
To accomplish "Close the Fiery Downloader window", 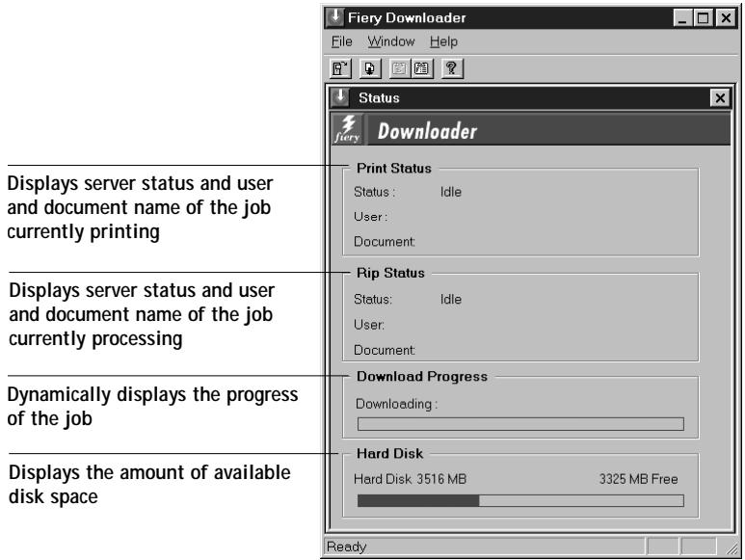I will point(726,18).
